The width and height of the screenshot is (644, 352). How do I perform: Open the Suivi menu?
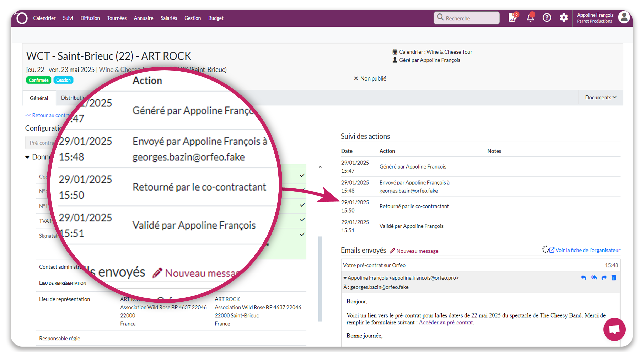(x=68, y=18)
